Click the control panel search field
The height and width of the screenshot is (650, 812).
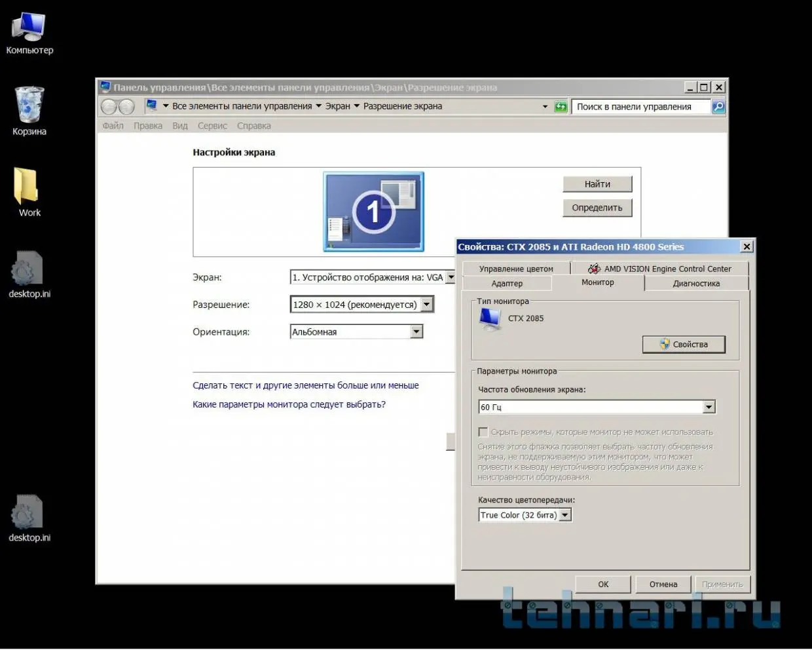click(x=641, y=106)
